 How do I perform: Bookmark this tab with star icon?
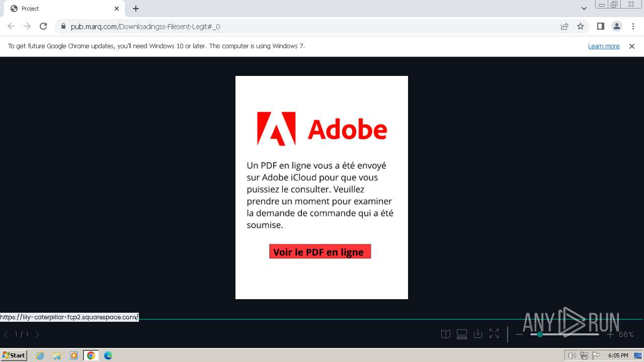point(581,26)
